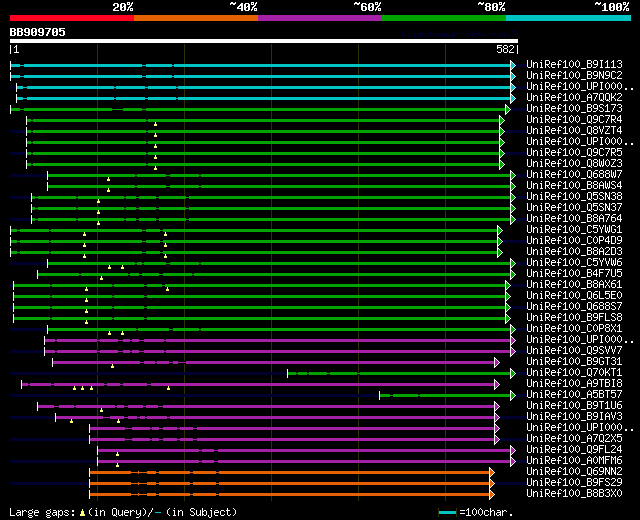Select the UniRef100_A7Q2X5 label

(x=574, y=439)
